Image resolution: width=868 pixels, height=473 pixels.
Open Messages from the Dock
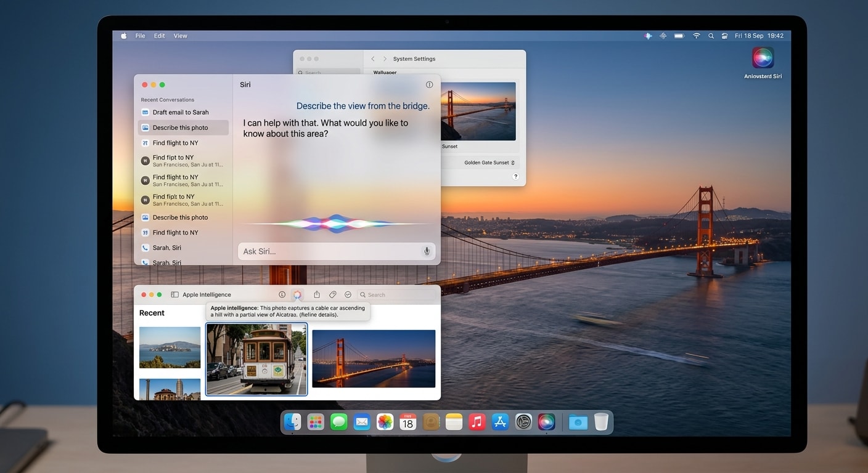[x=338, y=422]
